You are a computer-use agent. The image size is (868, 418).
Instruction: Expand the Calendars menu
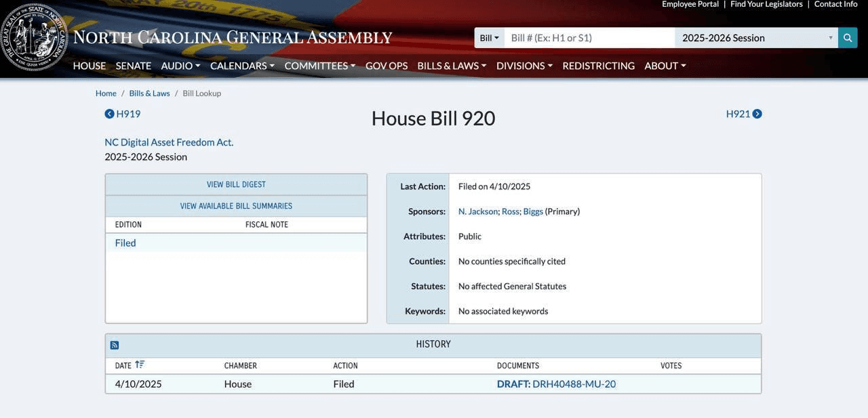click(242, 66)
